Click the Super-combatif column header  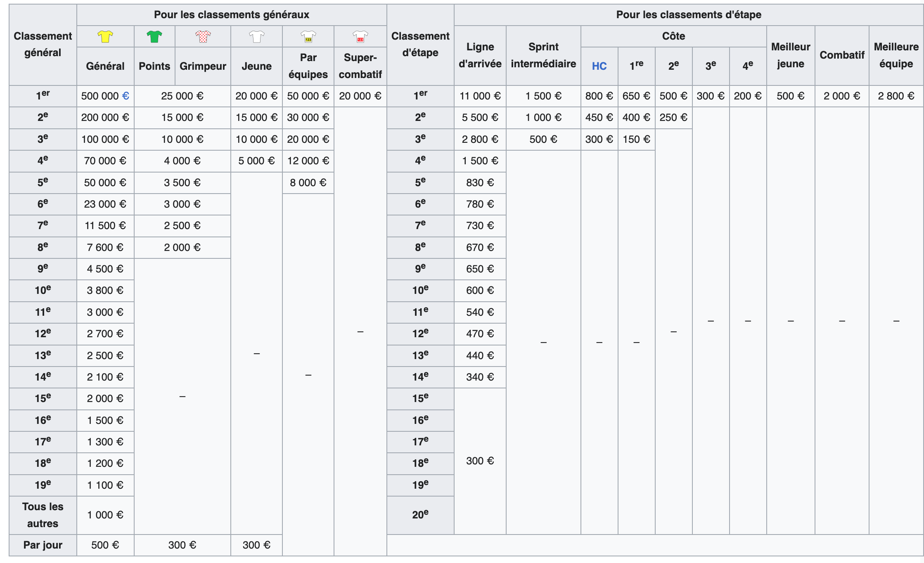click(x=360, y=66)
